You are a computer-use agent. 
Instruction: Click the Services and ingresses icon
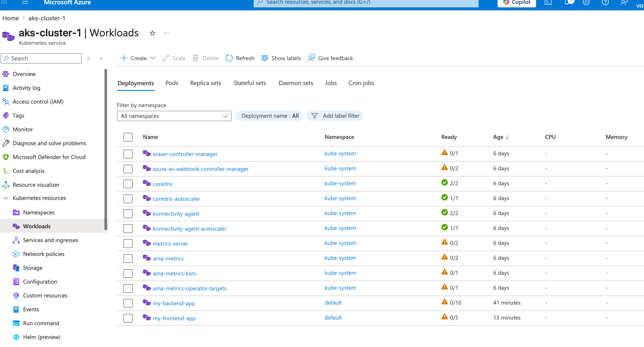pos(16,240)
